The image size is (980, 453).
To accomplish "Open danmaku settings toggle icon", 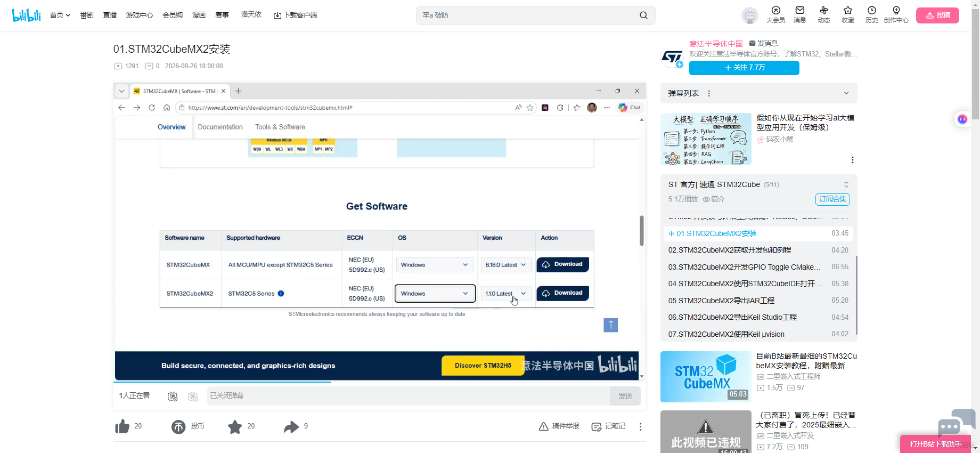I will click(x=193, y=396).
